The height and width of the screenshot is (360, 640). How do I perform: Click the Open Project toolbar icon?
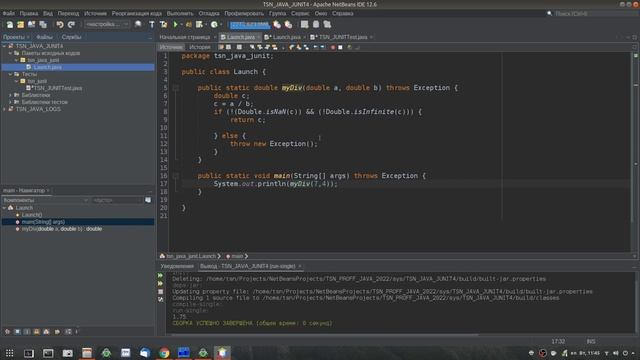[x=31, y=24]
